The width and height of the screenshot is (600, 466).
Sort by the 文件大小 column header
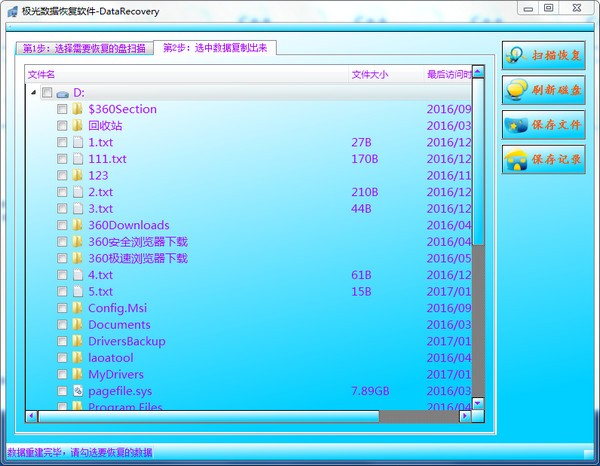(x=370, y=74)
